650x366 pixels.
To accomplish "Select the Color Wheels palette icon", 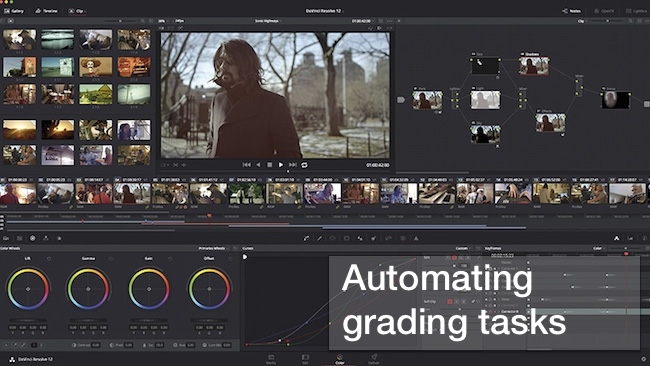I will [32, 238].
